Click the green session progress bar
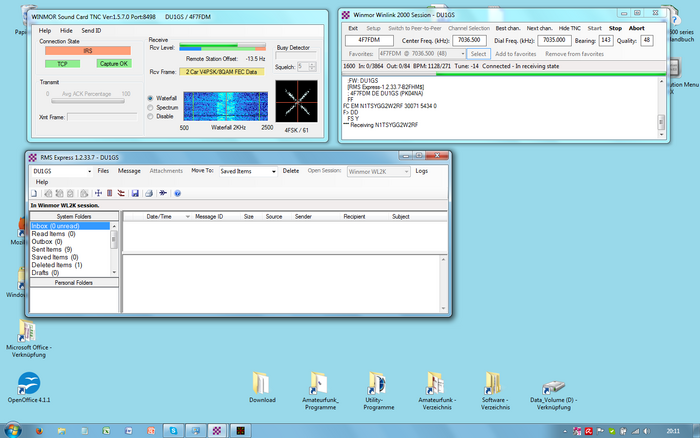The width and height of the screenshot is (700, 438). [504, 74]
